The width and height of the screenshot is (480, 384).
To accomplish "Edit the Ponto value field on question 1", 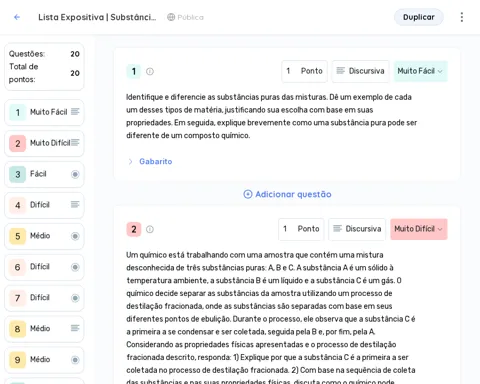I will click(x=304, y=71).
